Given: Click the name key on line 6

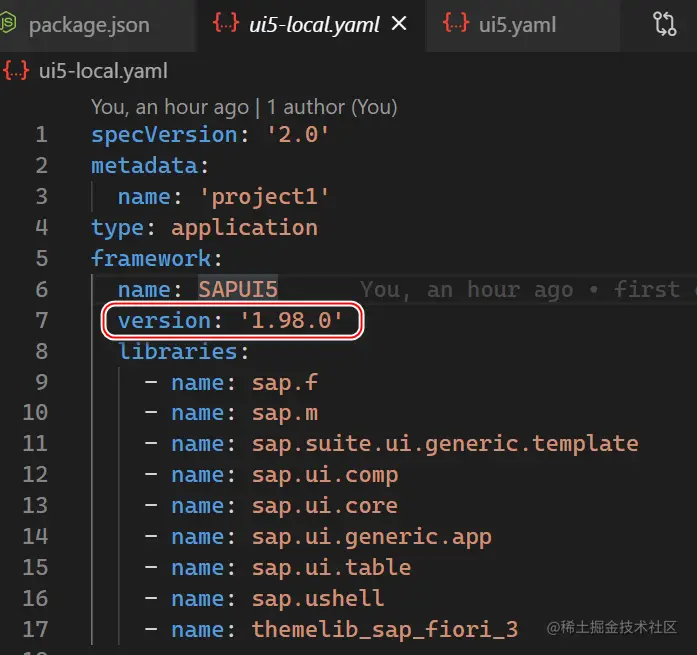Looking at the screenshot, I should click(x=144, y=289).
